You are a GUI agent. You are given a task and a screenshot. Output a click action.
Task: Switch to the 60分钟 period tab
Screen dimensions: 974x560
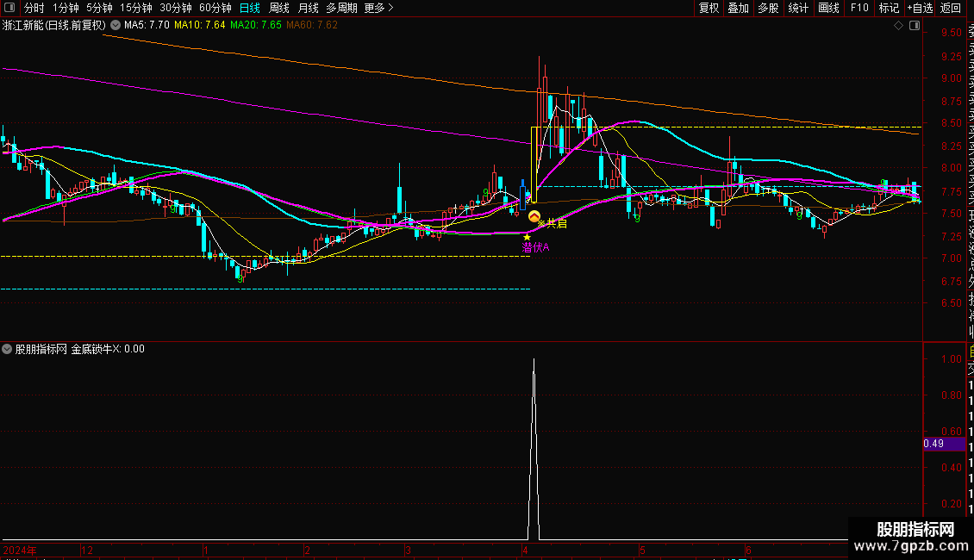[215, 8]
